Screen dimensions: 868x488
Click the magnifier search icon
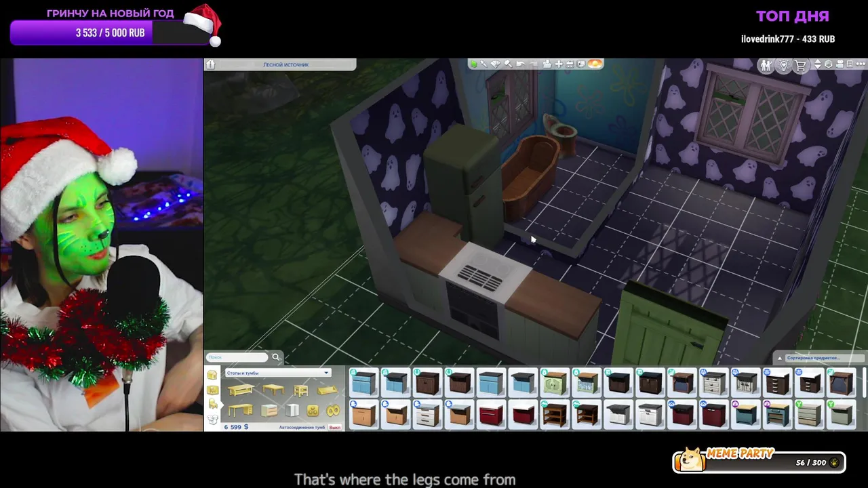pos(276,357)
